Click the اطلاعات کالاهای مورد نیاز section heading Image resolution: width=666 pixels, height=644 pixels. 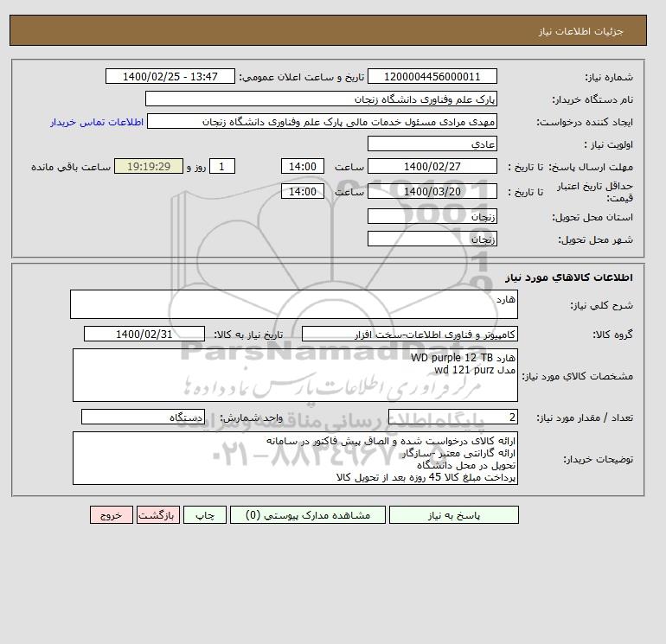pos(569,277)
